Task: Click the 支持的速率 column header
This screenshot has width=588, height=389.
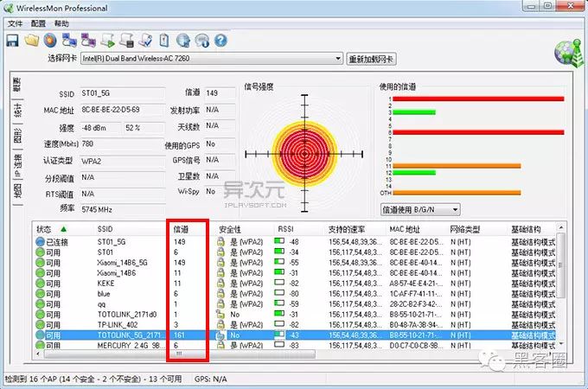Action: click(346, 229)
